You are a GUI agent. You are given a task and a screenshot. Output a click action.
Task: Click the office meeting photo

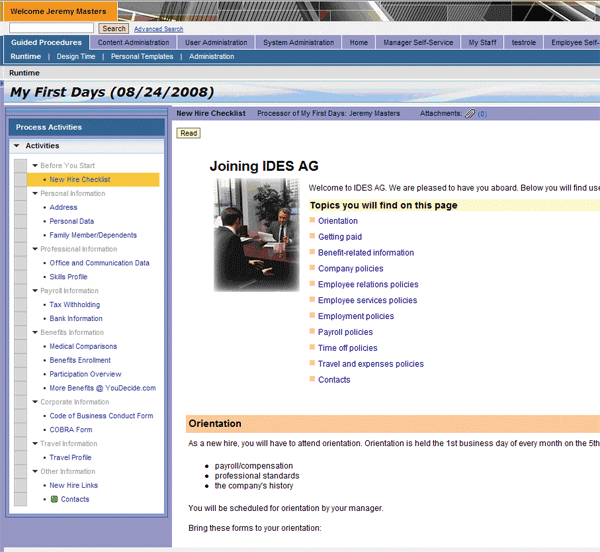coord(256,235)
